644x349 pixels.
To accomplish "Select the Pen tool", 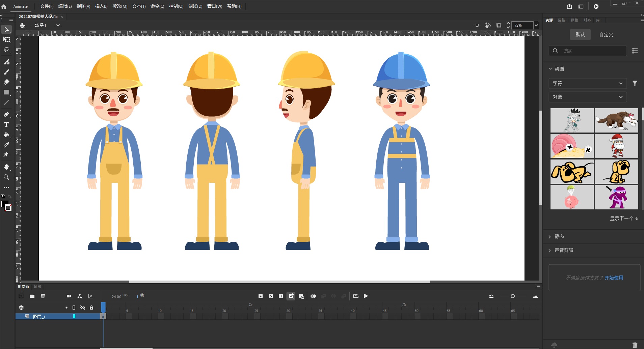I will (6, 114).
